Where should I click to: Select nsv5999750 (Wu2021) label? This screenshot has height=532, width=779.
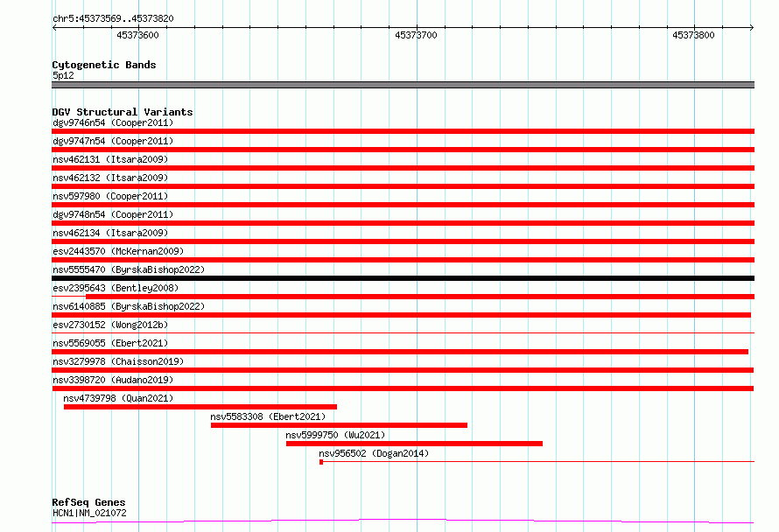335,435
